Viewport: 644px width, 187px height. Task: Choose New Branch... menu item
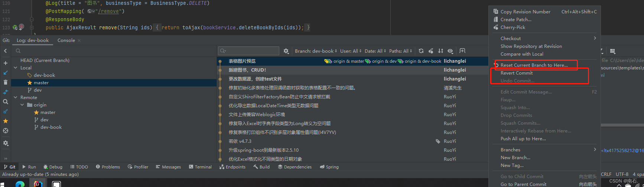(x=544, y=158)
